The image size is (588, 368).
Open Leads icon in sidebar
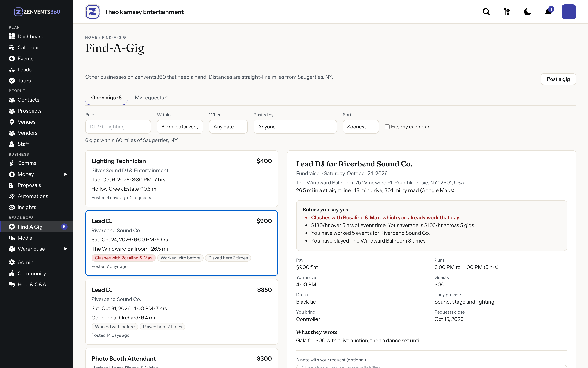pyautogui.click(x=12, y=70)
